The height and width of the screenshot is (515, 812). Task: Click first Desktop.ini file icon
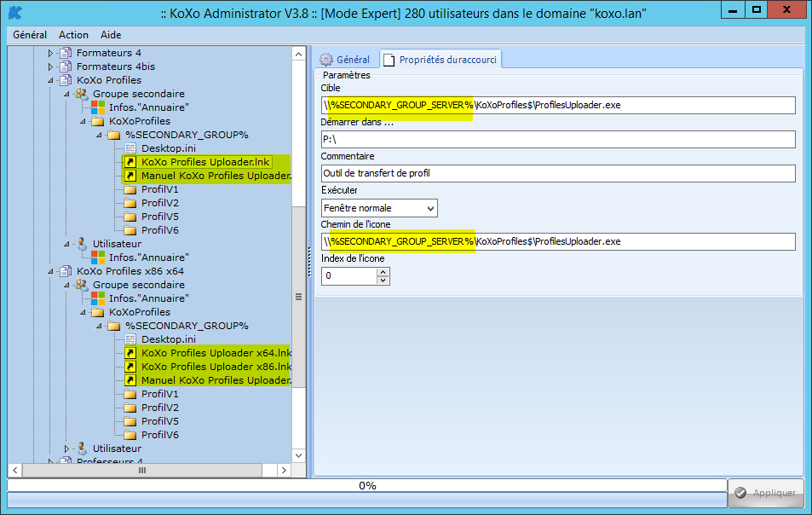pyautogui.click(x=130, y=148)
